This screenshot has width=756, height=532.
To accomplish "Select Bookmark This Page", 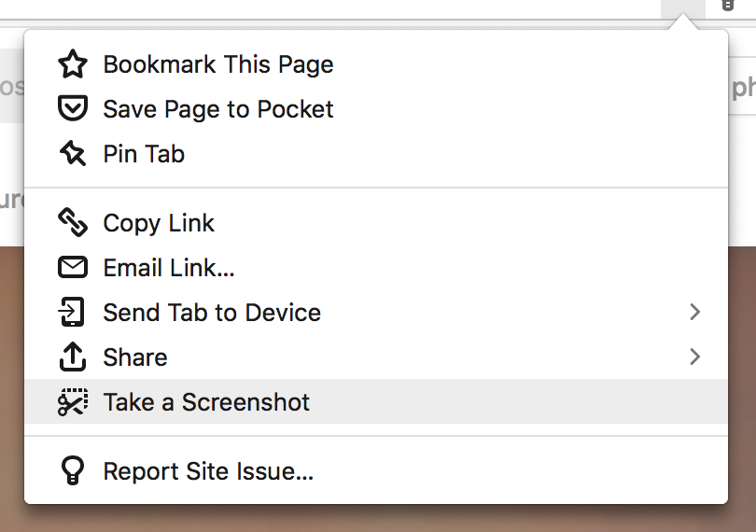I will pos(218,64).
